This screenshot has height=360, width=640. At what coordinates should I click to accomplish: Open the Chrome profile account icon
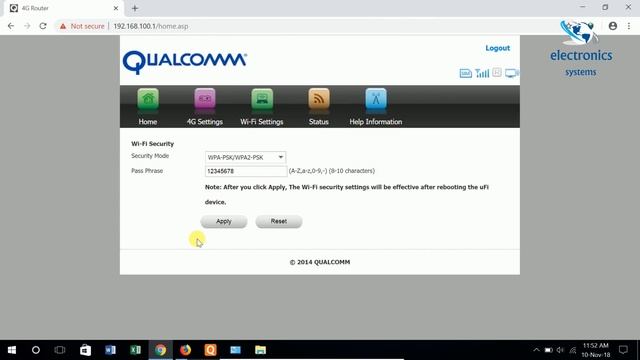pos(613,26)
